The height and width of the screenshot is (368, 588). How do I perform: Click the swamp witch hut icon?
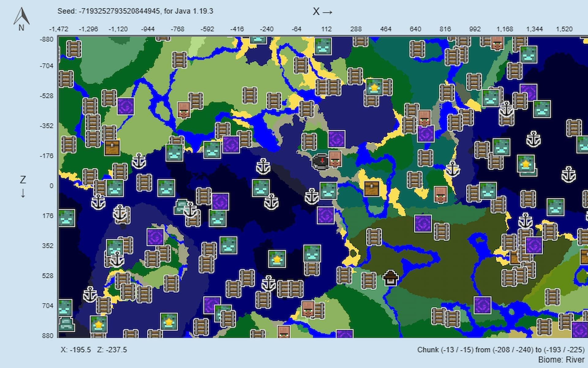click(390, 278)
